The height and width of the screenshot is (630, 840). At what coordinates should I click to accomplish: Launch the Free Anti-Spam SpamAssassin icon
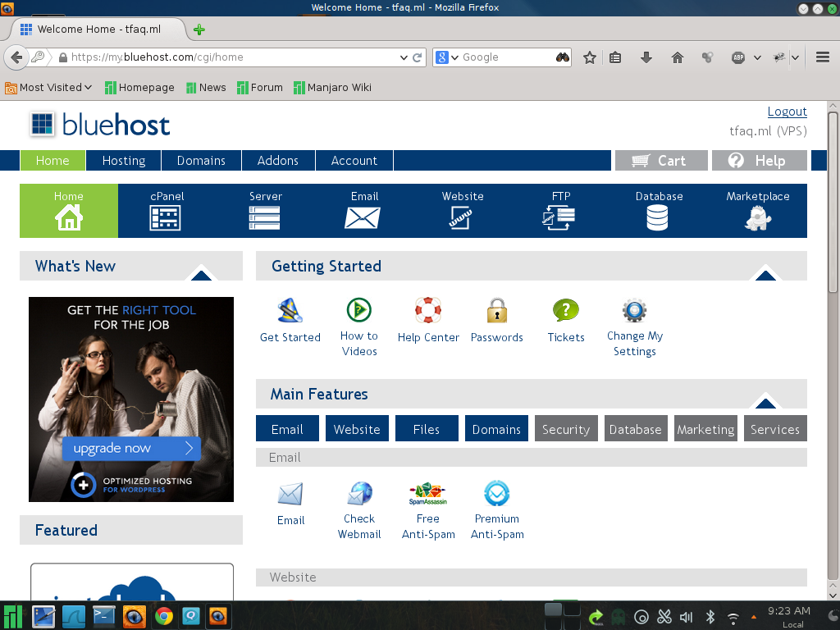point(427,494)
